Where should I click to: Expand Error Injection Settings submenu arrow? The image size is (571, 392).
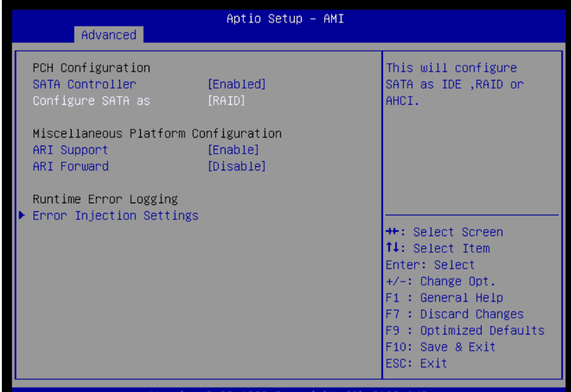[x=22, y=215]
